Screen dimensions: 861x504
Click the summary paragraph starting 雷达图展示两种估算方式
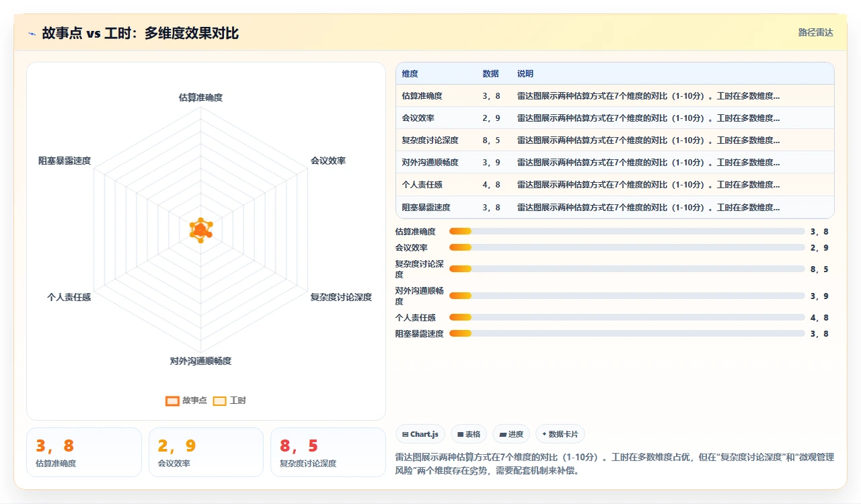pos(615,464)
